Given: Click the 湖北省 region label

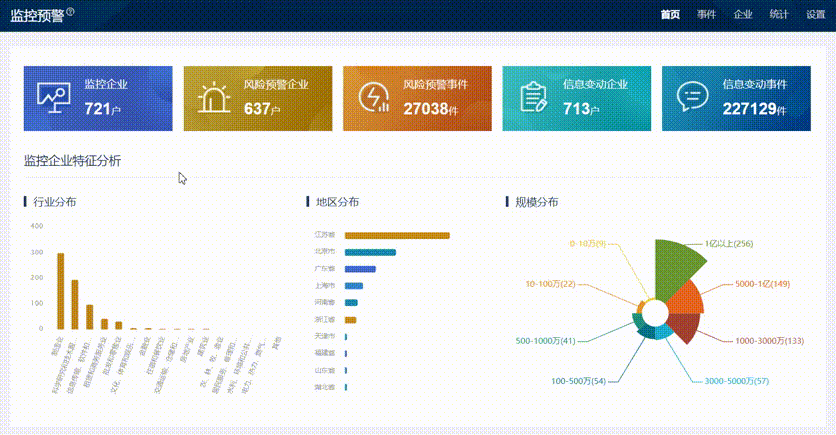Looking at the screenshot, I should 325,387.
